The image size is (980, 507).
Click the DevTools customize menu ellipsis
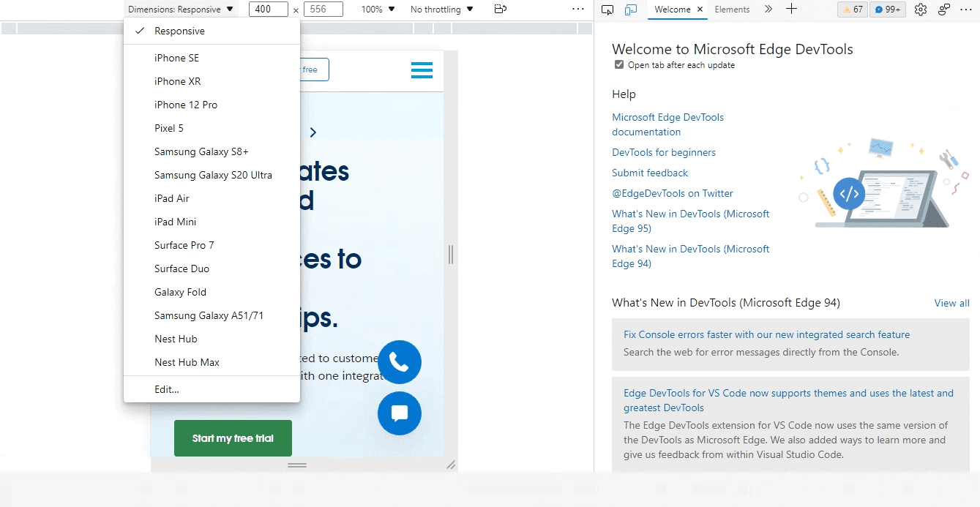967,10
